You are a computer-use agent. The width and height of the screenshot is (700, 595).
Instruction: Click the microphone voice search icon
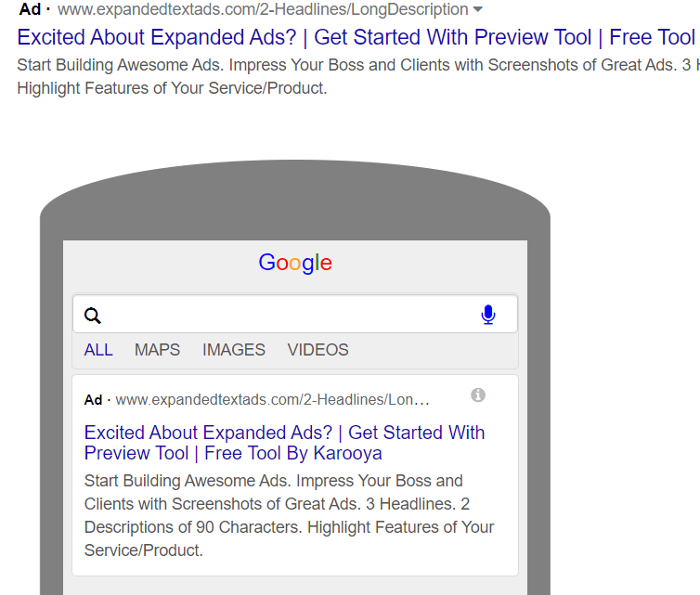488,315
